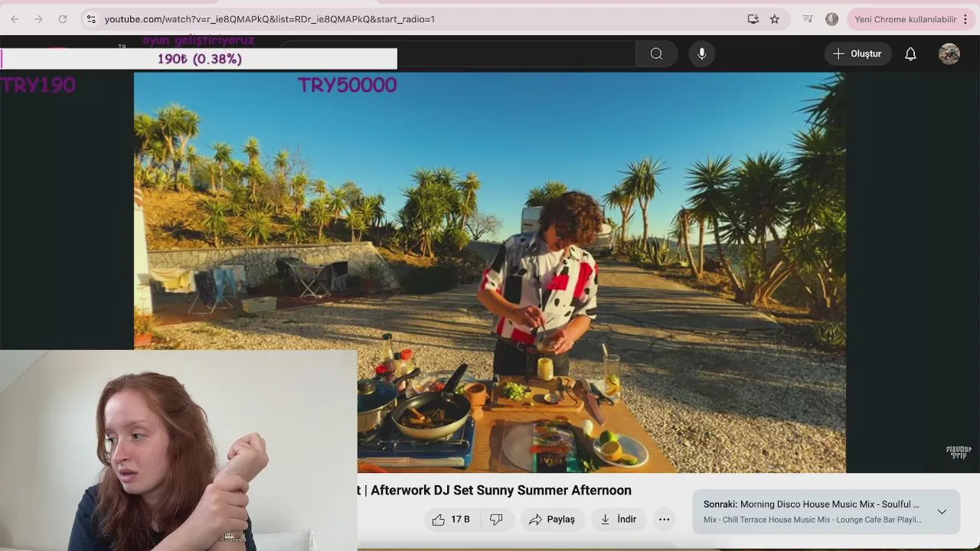Install app icon in address bar
The height and width of the screenshot is (551, 980).
tap(753, 19)
